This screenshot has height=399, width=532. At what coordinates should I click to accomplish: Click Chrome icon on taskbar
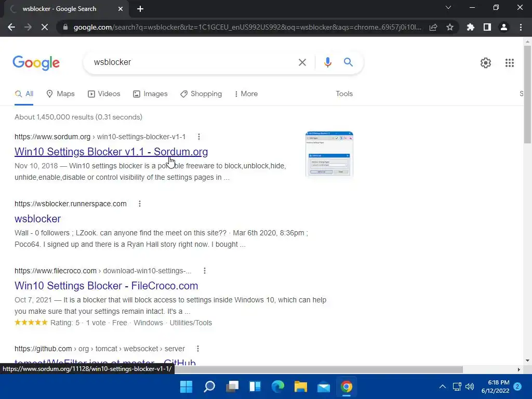click(x=347, y=387)
